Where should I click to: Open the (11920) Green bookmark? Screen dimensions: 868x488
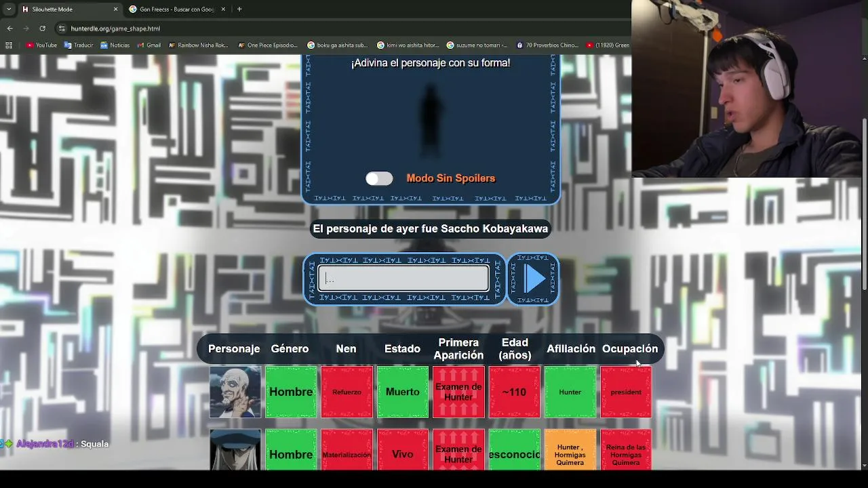pyautogui.click(x=608, y=45)
